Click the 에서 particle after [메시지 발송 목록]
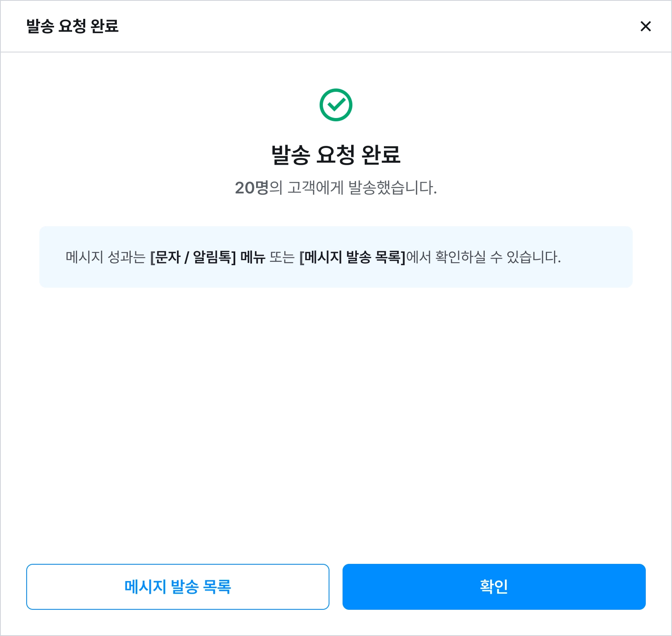 click(x=418, y=257)
